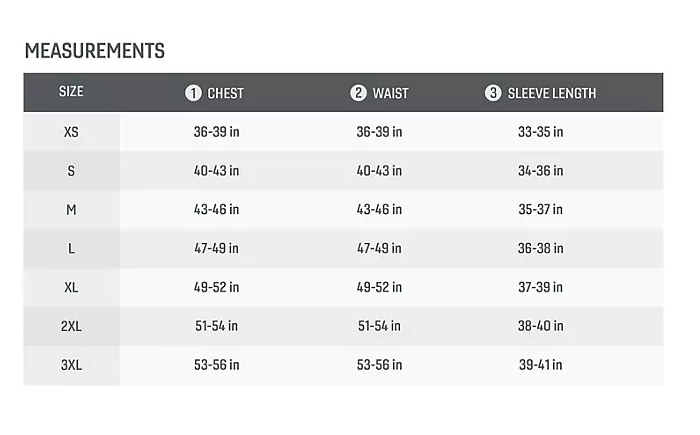Select the XS size row label

71,132
